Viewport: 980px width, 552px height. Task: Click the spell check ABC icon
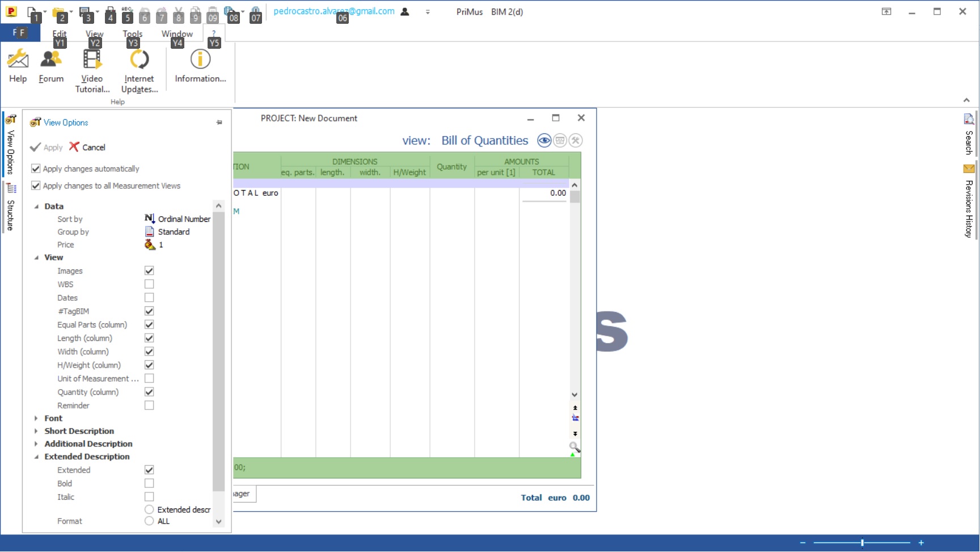coord(127,12)
